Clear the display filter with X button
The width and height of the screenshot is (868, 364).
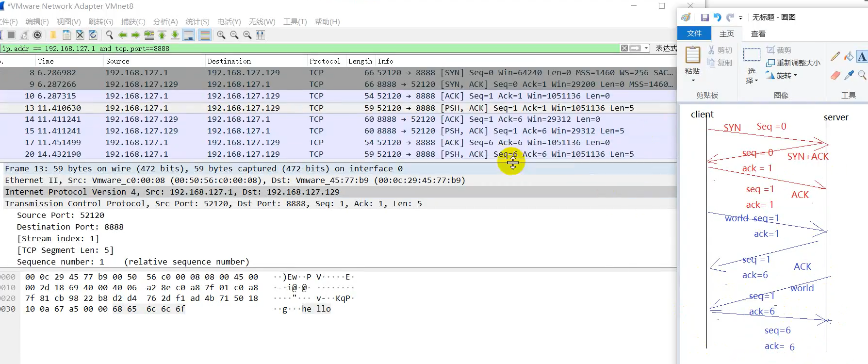click(624, 48)
